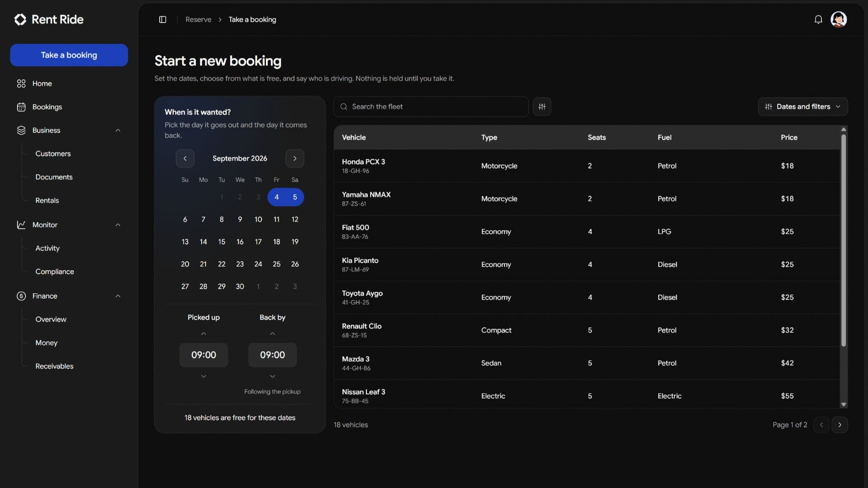This screenshot has height=488, width=868.
Task: Click Reserve breadcrumb link
Action: tap(198, 19)
